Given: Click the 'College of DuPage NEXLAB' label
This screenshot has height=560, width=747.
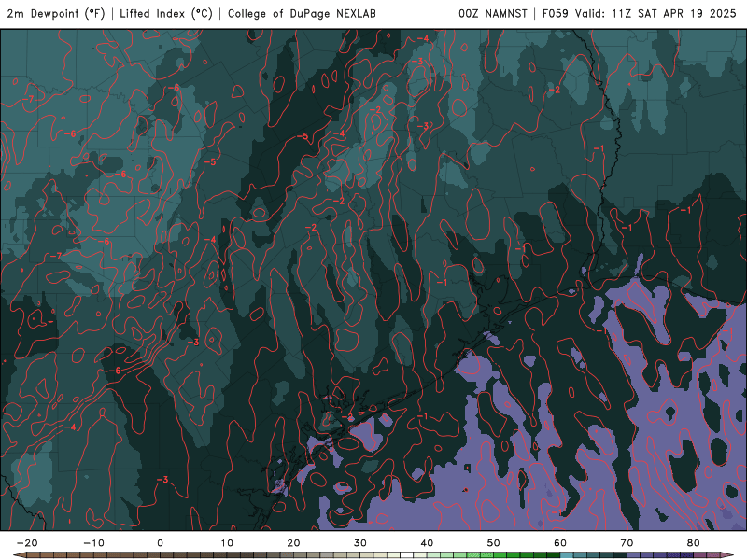Looking at the screenshot, I should point(302,13).
